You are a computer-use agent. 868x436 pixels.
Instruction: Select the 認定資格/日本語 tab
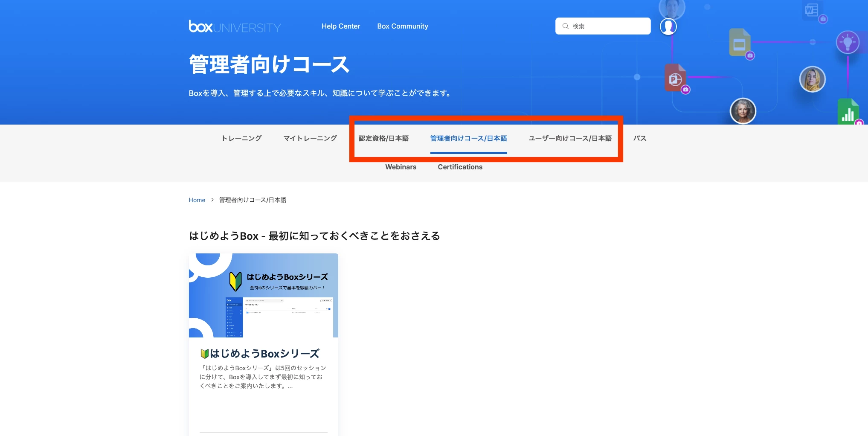[x=383, y=138]
